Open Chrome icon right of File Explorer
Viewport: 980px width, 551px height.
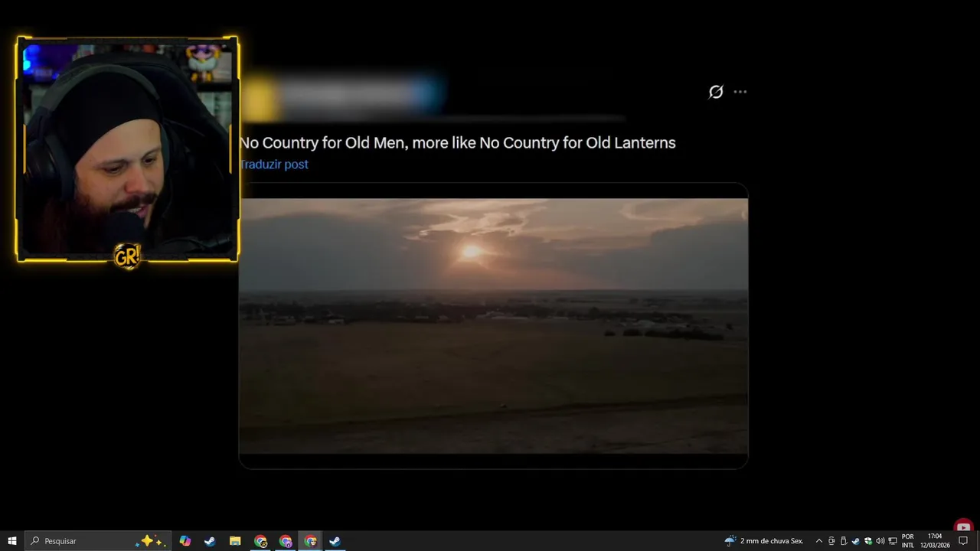pyautogui.click(x=260, y=541)
